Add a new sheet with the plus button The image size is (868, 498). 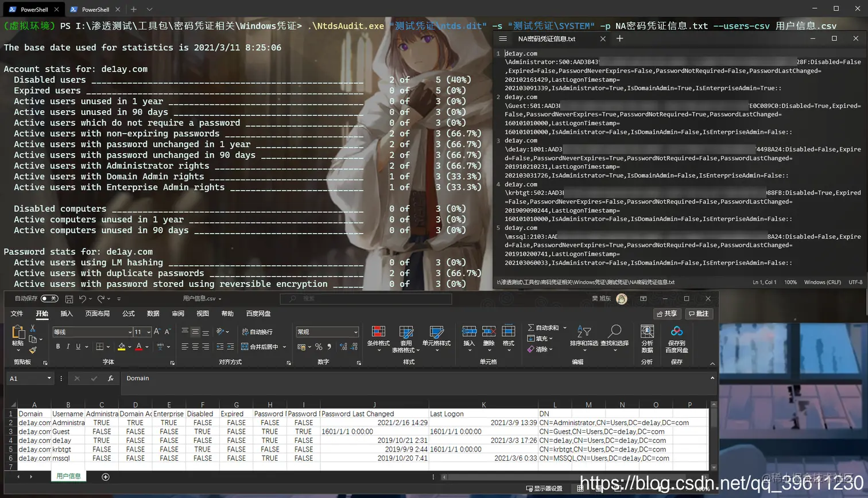point(106,477)
